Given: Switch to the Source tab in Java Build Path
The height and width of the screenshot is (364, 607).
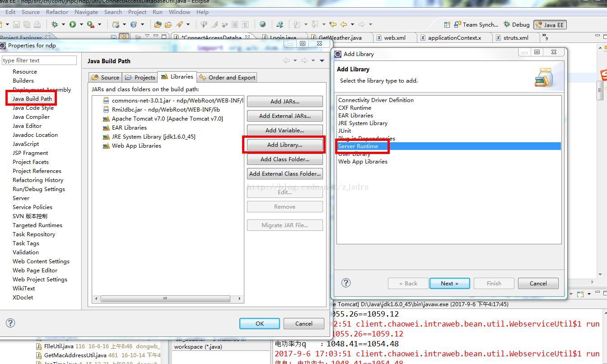Looking at the screenshot, I should [105, 77].
